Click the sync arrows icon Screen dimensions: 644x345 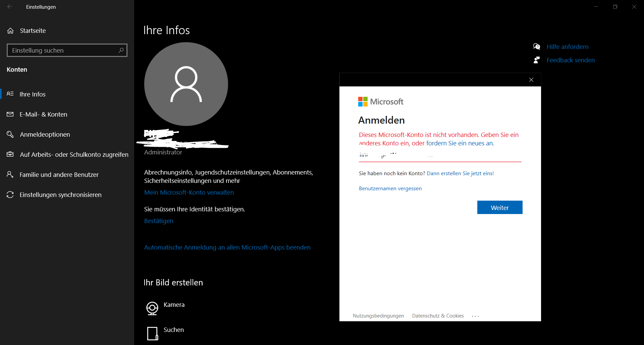[10, 195]
